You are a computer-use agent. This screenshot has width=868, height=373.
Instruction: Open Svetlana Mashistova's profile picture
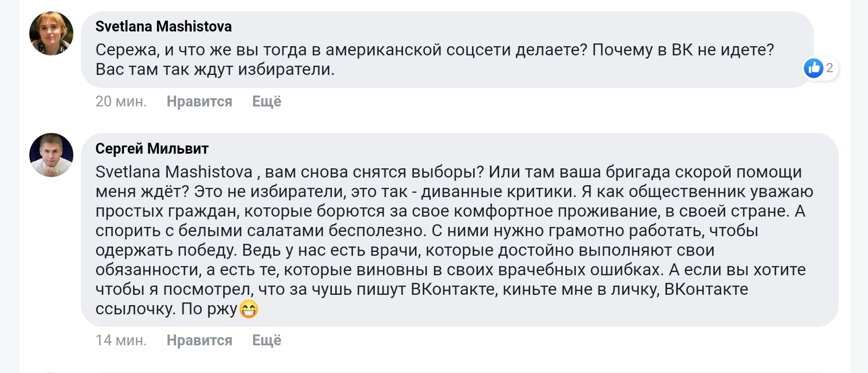click(51, 33)
